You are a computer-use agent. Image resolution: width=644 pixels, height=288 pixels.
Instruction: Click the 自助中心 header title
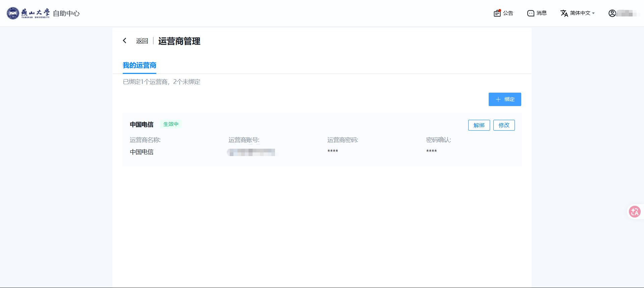pos(66,13)
